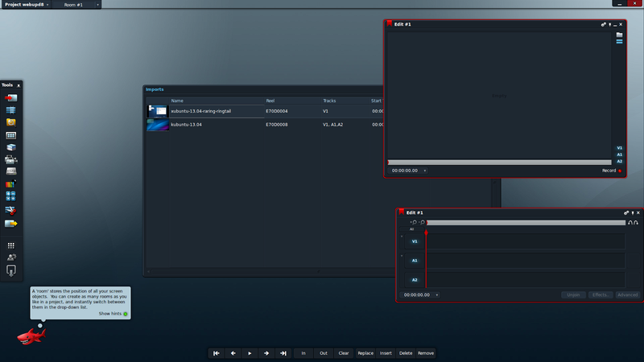Toggle the A1 track button on timeline
Image resolution: width=644 pixels, height=362 pixels.
(415, 261)
